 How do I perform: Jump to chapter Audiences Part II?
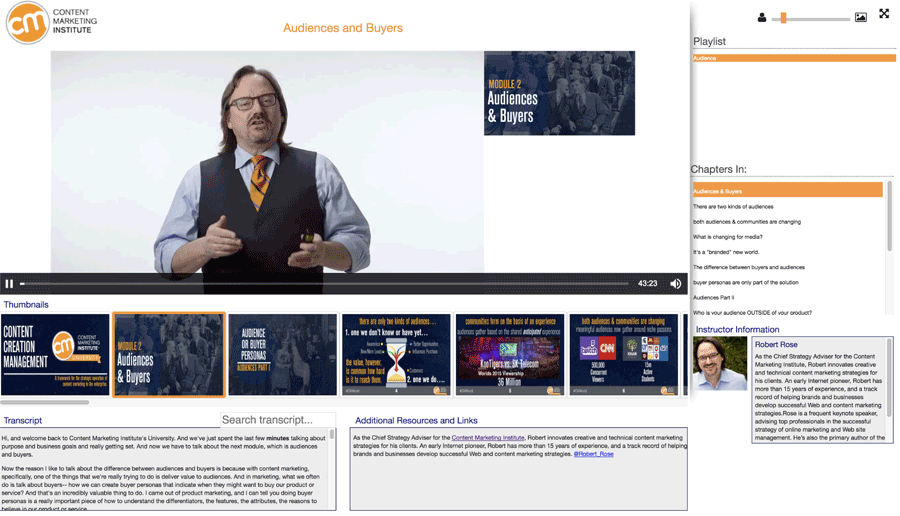coord(713,297)
